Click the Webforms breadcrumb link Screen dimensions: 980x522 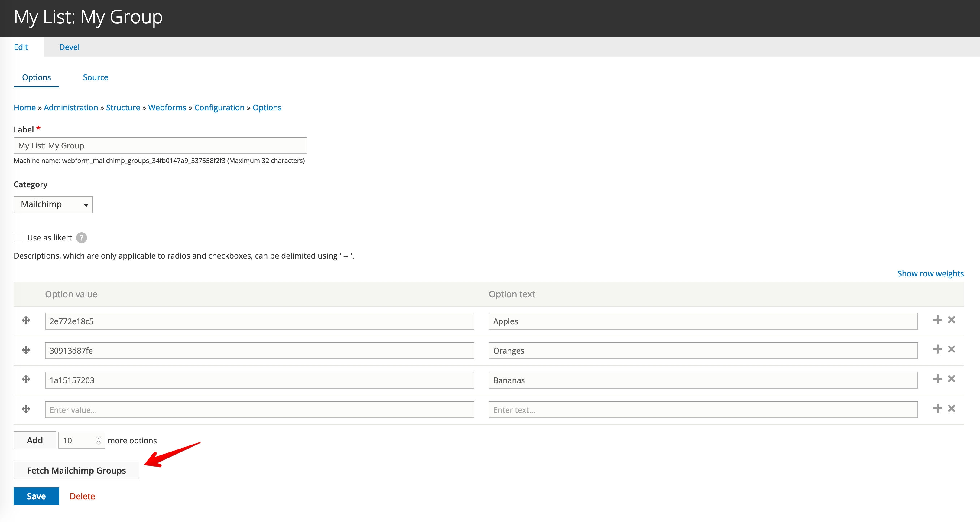tap(167, 107)
